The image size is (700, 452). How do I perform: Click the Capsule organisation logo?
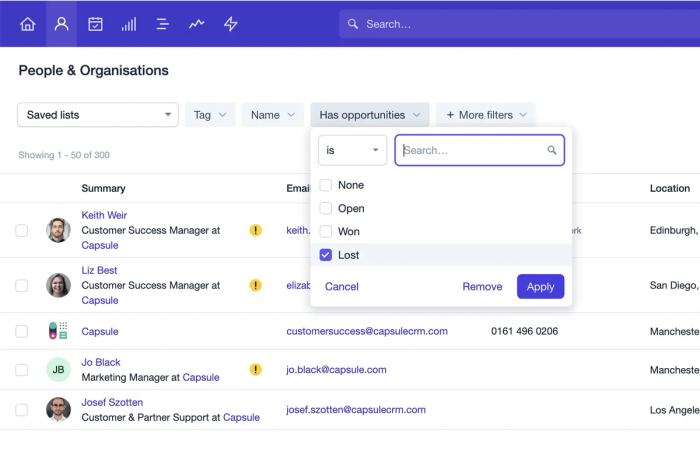tap(58, 331)
